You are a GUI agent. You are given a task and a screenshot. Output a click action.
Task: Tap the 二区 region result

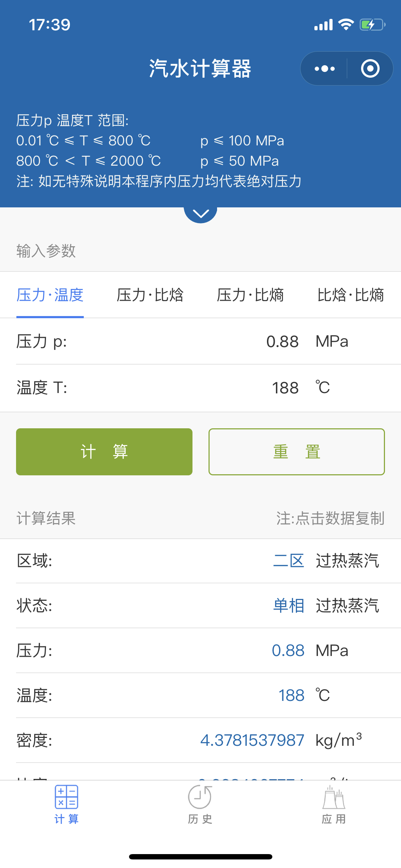pyautogui.click(x=288, y=560)
